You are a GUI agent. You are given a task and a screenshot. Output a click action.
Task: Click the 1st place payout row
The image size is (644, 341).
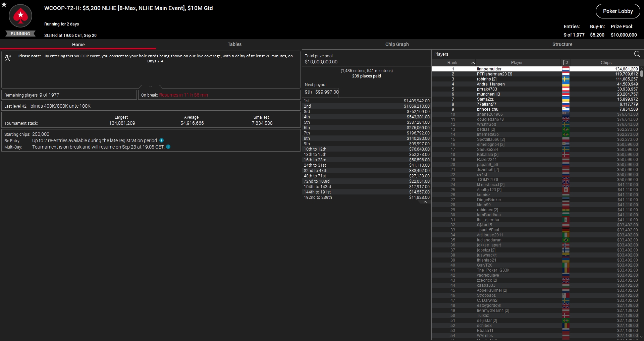(x=367, y=101)
